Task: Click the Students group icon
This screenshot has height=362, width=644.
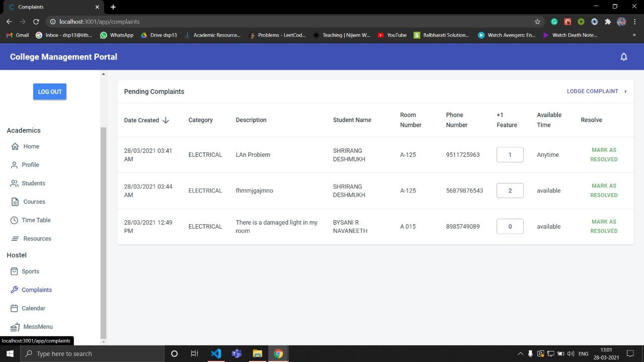Action: click(14, 184)
